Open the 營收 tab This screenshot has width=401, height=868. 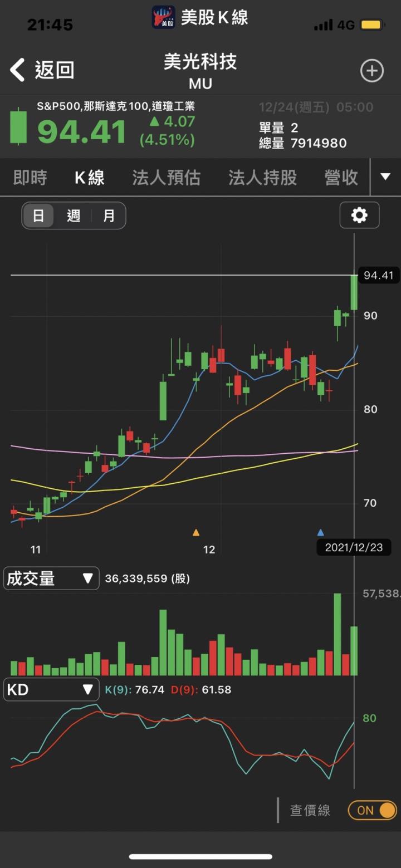pyautogui.click(x=341, y=178)
